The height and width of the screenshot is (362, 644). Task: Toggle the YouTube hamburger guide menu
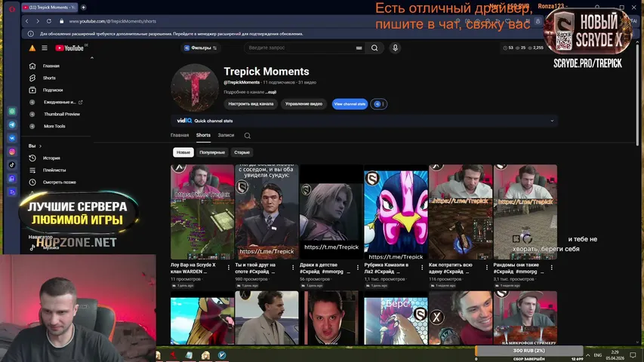(45, 48)
